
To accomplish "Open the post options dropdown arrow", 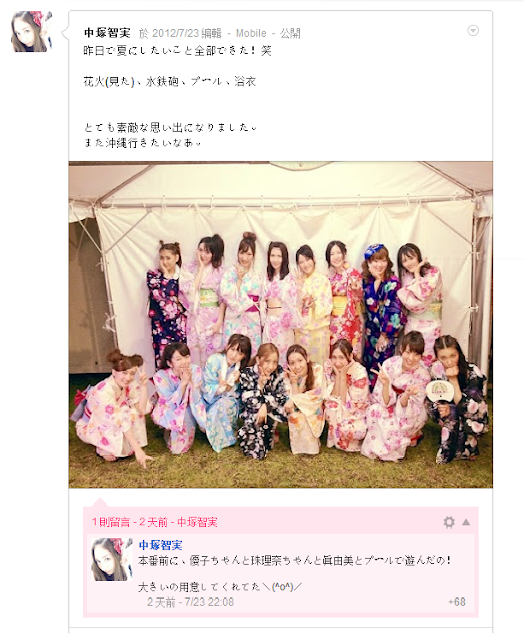I will pyautogui.click(x=473, y=31).
